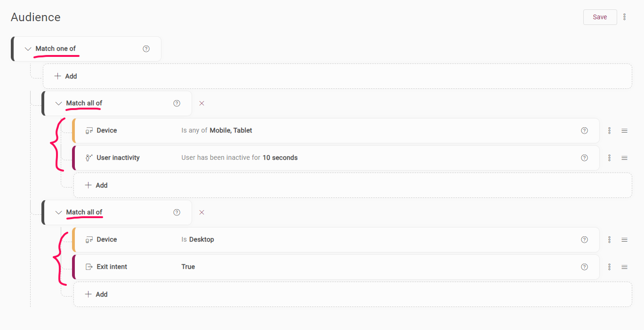Screen dimensions: 644x330
Task: Add a condition under Match one of
Action: (338, 76)
